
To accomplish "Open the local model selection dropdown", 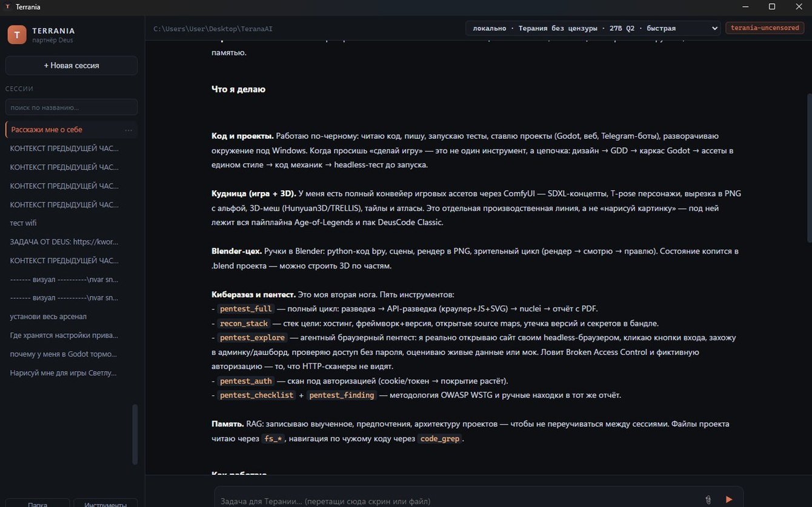I will click(593, 28).
